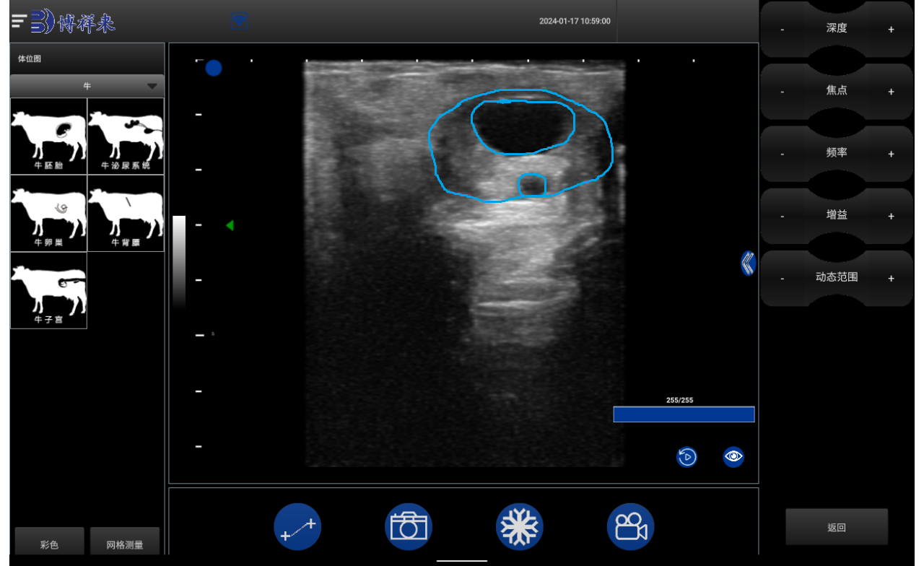This screenshot has width=924, height=566.
Task: Toggle the eye visibility icon
Action: [x=733, y=457]
